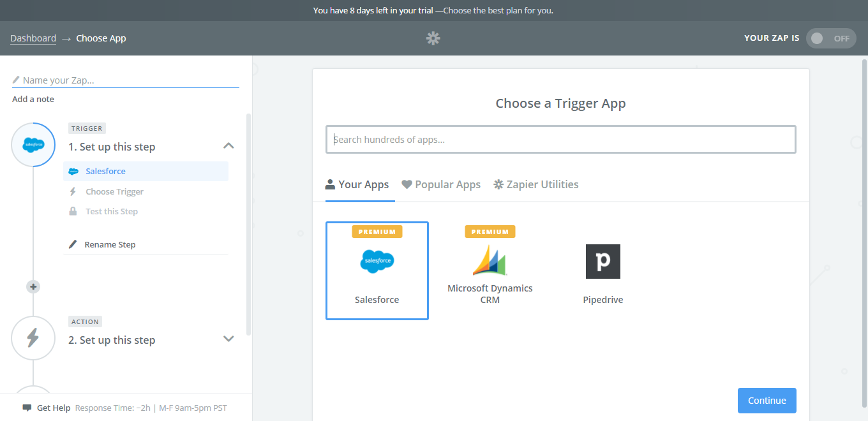
Task: Click Rename Step
Action: [110, 244]
